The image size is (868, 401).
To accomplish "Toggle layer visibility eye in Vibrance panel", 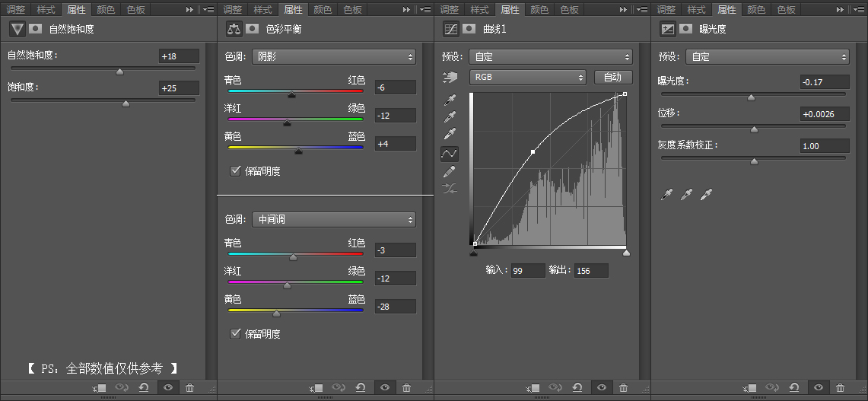I will coord(168,388).
